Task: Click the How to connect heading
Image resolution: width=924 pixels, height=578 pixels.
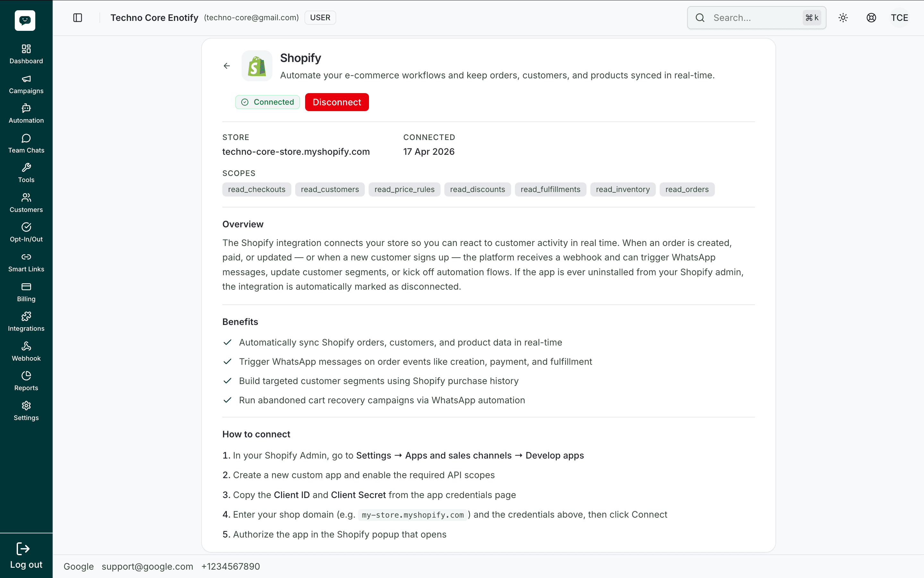Action: click(x=256, y=434)
